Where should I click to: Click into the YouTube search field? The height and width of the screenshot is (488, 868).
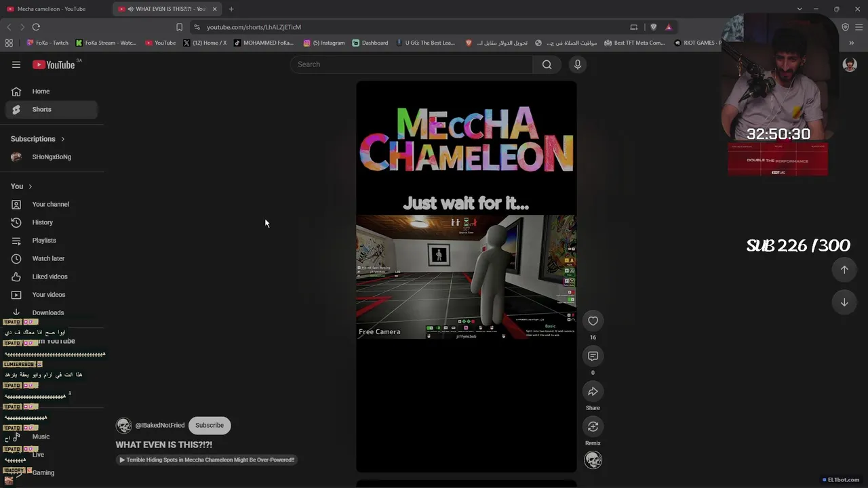[412, 64]
